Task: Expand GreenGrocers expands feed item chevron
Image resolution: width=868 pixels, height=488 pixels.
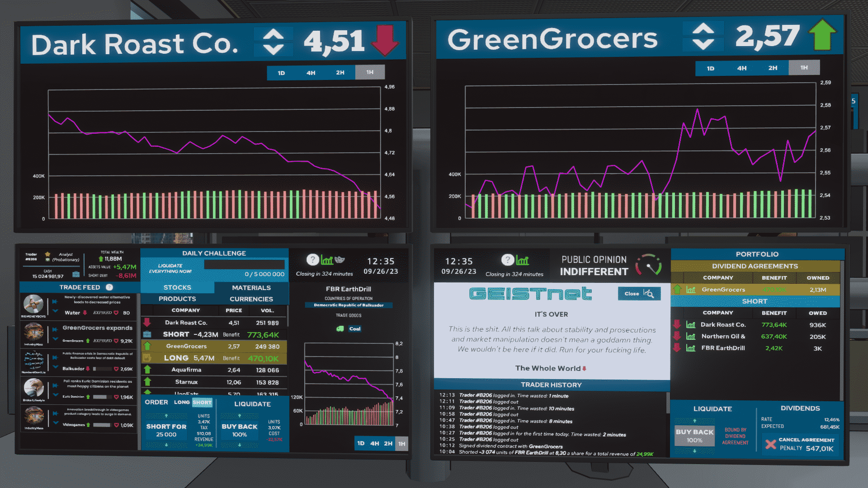Action: pos(55,339)
